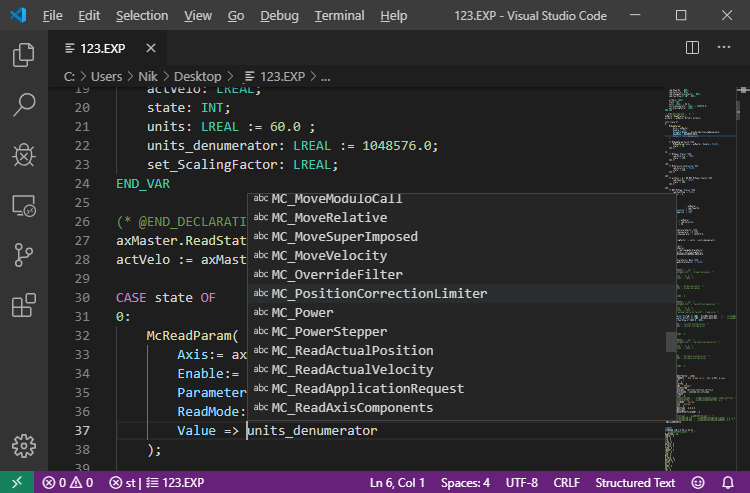Open the Terminal menu
The height and width of the screenshot is (493, 750).
[339, 16]
